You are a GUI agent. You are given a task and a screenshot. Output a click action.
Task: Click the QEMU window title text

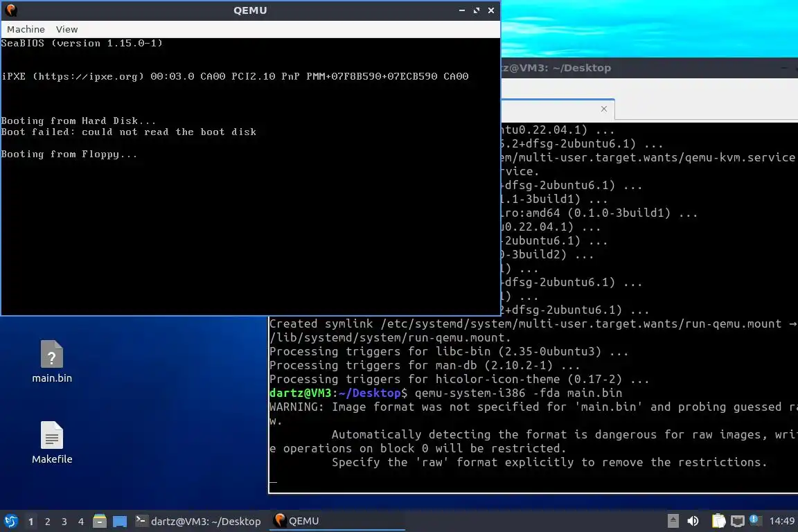(x=250, y=10)
